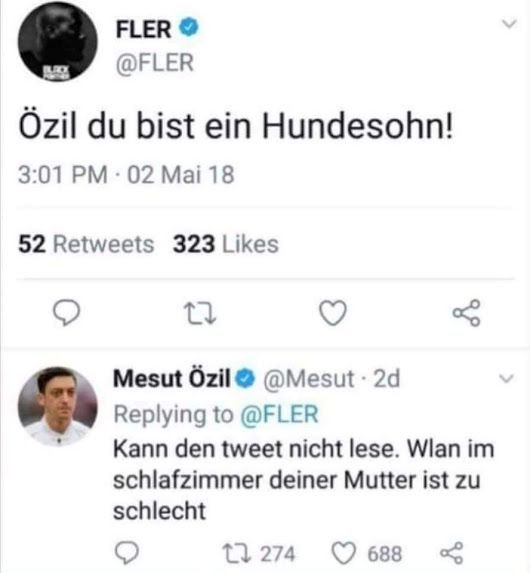Image resolution: width=530 pixels, height=573 pixels.
Task: Like FLER's tweet with the heart icon
Action: click(x=333, y=313)
